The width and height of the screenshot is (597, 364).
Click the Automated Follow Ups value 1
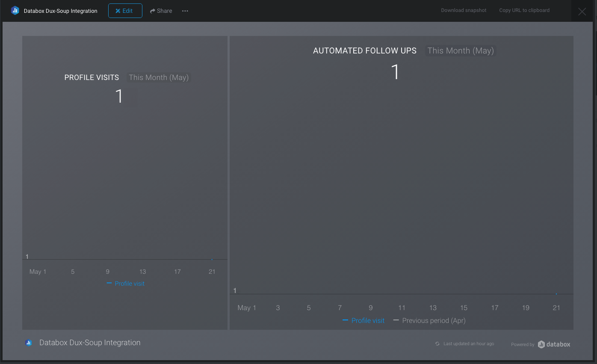coord(396,72)
